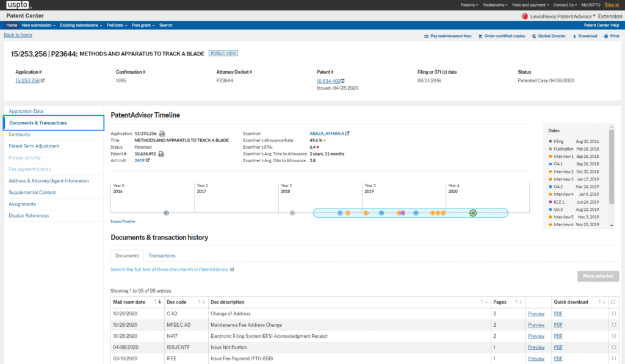Click the USPTO logo
Screen dimensions: 625x364
click(x=18, y=5)
